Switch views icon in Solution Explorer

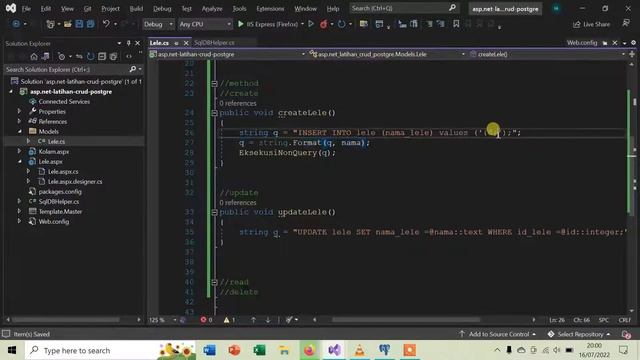(x=46, y=56)
